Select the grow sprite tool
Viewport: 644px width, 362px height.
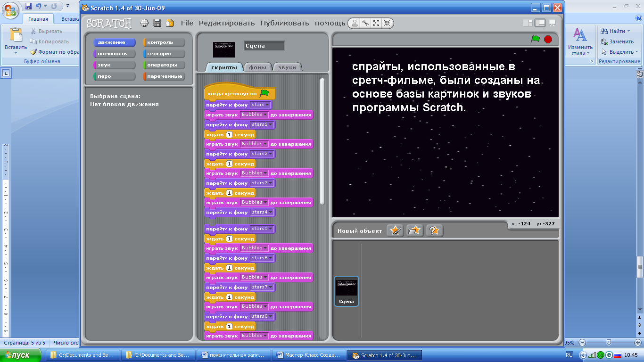(376, 23)
